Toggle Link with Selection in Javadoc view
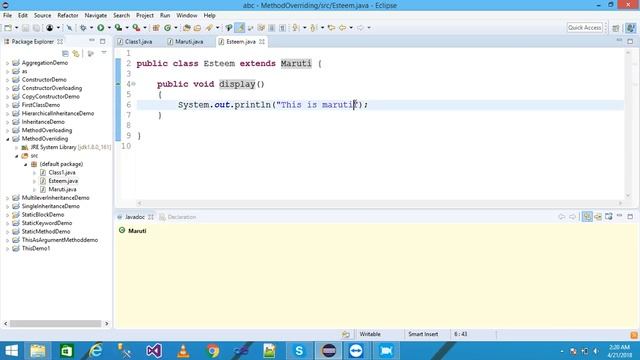This screenshot has width=640, height=360. click(x=587, y=217)
